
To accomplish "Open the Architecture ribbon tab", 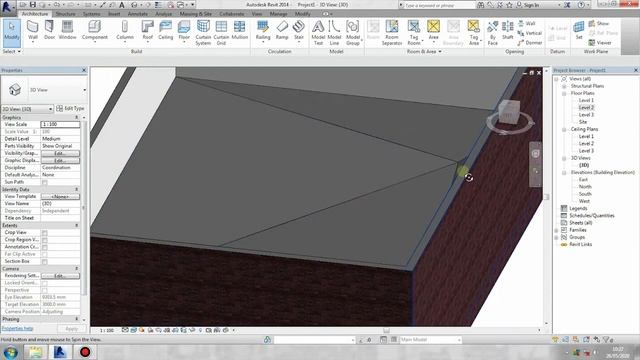I will pyautogui.click(x=35, y=14).
